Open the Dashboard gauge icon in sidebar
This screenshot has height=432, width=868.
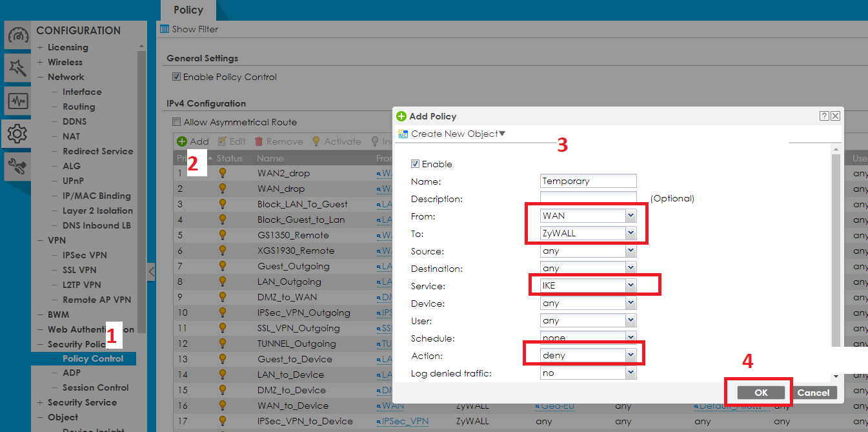point(17,36)
